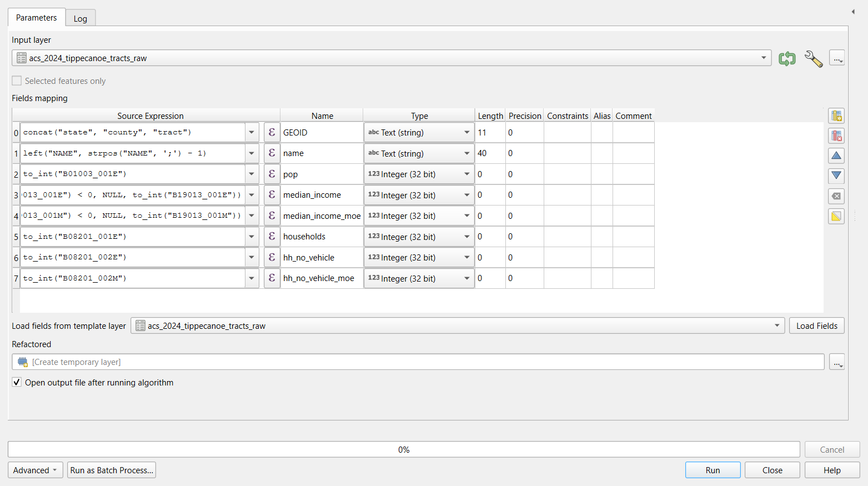
Task: Uncheck Open output file after running algorithm
Action: click(17, 382)
